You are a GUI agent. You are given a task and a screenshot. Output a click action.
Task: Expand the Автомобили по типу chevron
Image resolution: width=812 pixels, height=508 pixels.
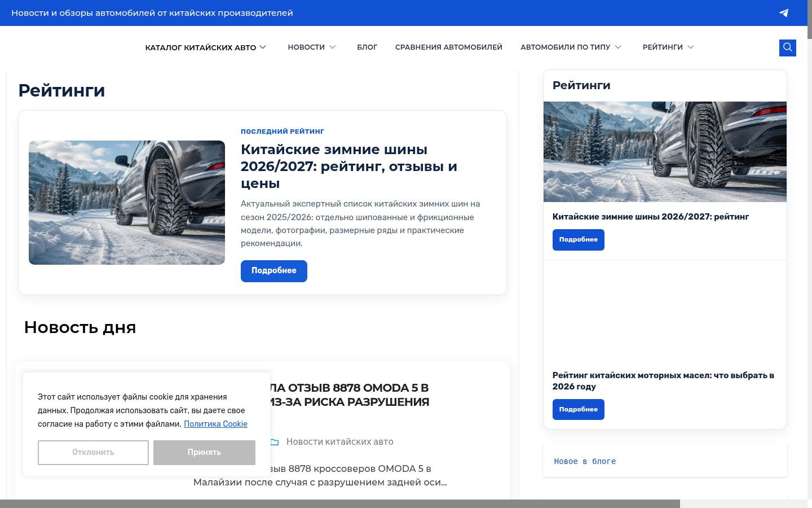[618, 47]
